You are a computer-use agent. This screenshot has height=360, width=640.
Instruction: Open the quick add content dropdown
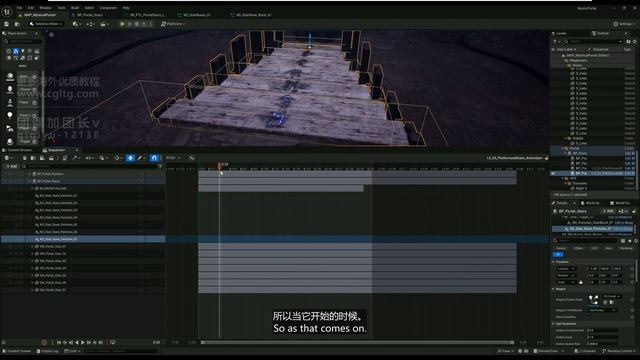[76, 24]
